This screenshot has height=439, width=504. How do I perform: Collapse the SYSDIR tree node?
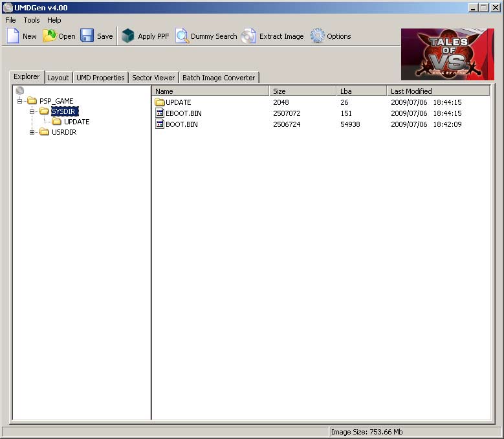pos(32,111)
